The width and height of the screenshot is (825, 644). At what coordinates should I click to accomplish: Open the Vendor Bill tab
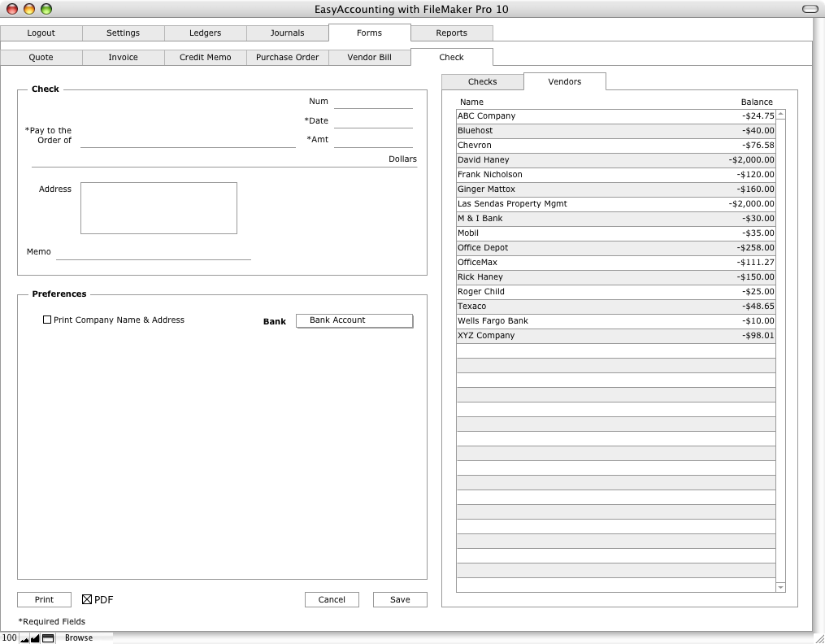point(369,58)
